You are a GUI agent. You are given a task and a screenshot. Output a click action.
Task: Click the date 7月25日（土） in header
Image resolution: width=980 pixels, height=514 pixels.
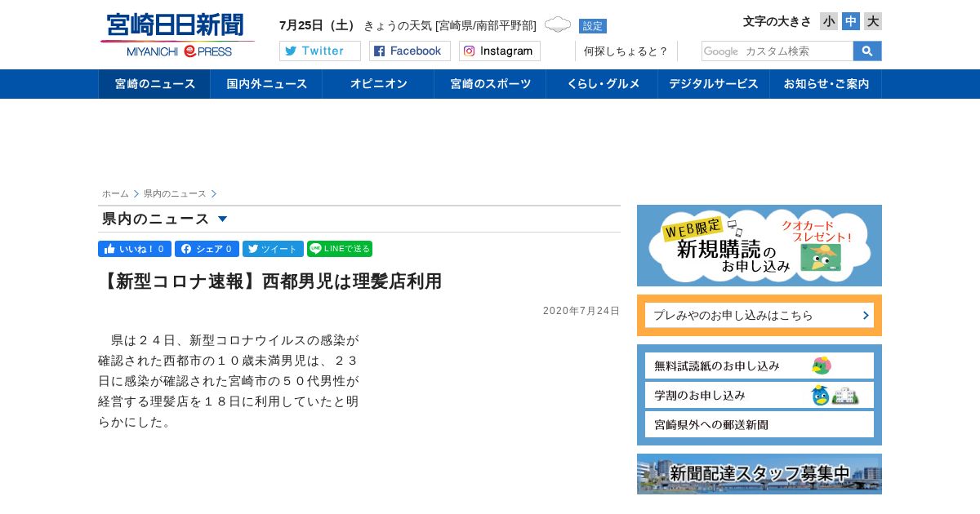point(318,25)
